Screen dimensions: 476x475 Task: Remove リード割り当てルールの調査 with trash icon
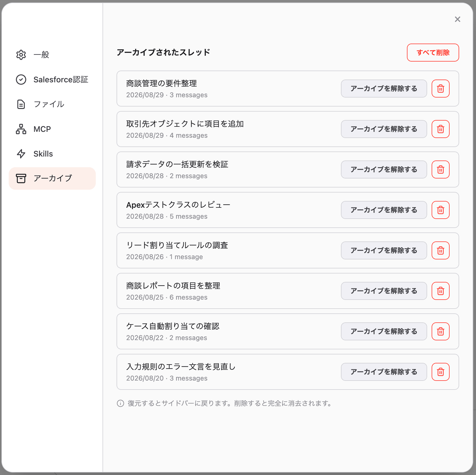click(x=440, y=250)
